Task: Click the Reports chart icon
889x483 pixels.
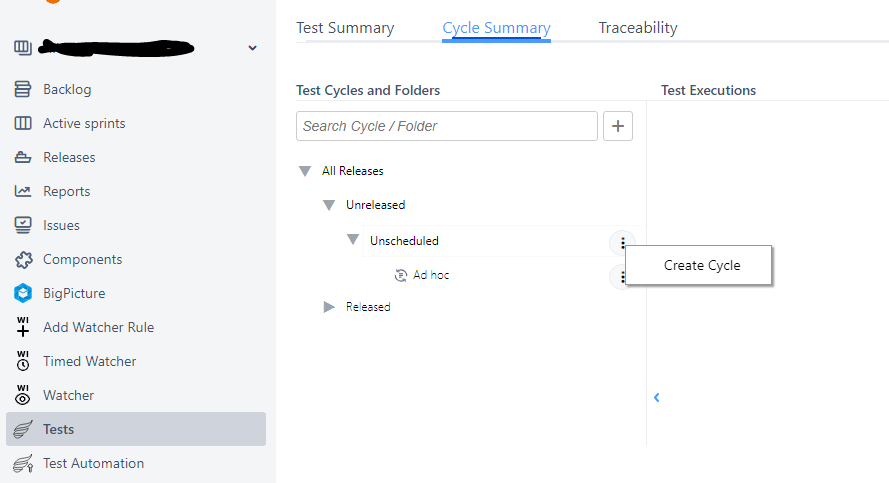Action: pos(22,192)
